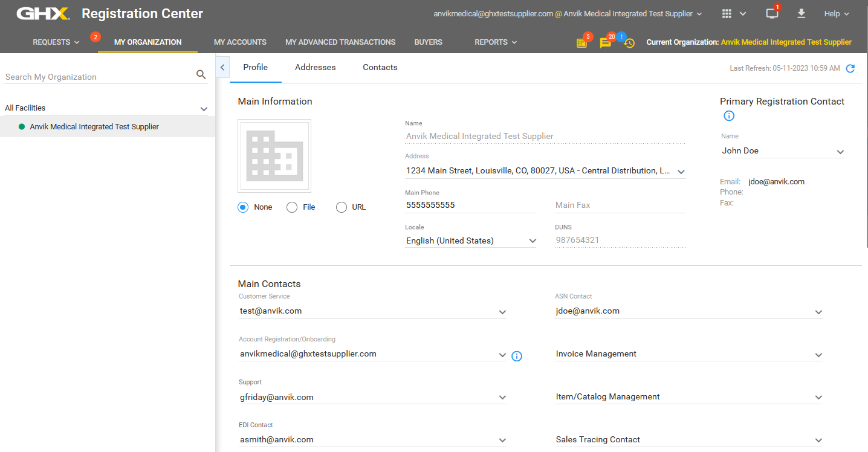Switch to the Addresses tab
Viewport: 868px width, 452px height.
(315, 68)
